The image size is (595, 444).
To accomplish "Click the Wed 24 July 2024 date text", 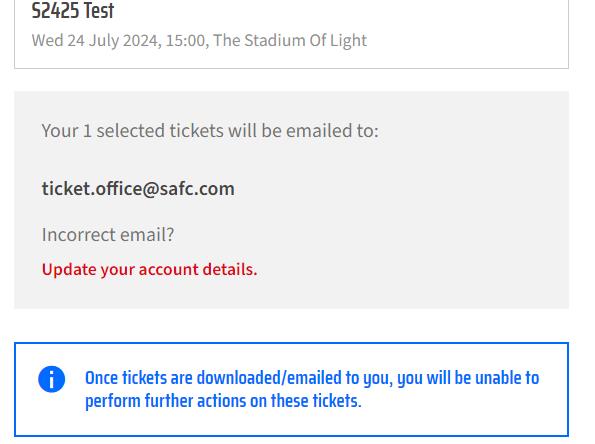I will pos(95,41).
